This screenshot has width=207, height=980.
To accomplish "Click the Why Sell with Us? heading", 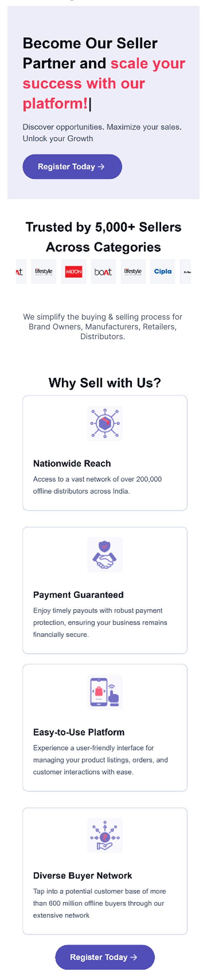I will click(105, 382).
